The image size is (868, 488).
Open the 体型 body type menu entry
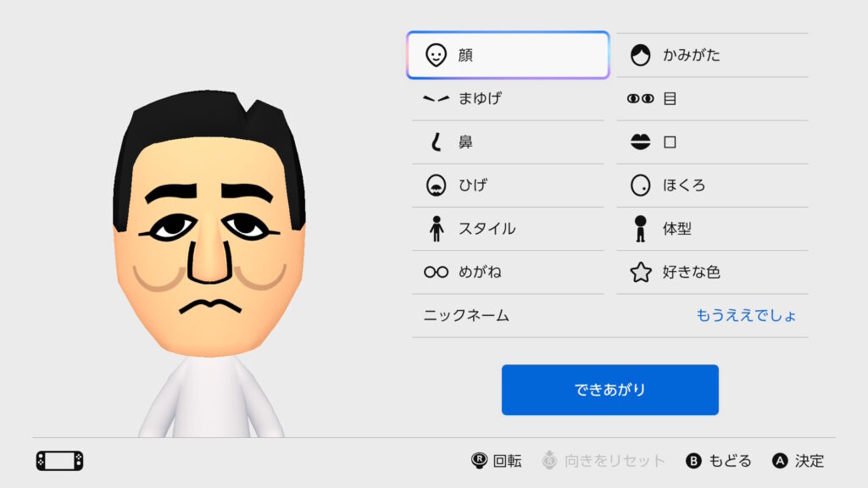click(x=677, y=229)
